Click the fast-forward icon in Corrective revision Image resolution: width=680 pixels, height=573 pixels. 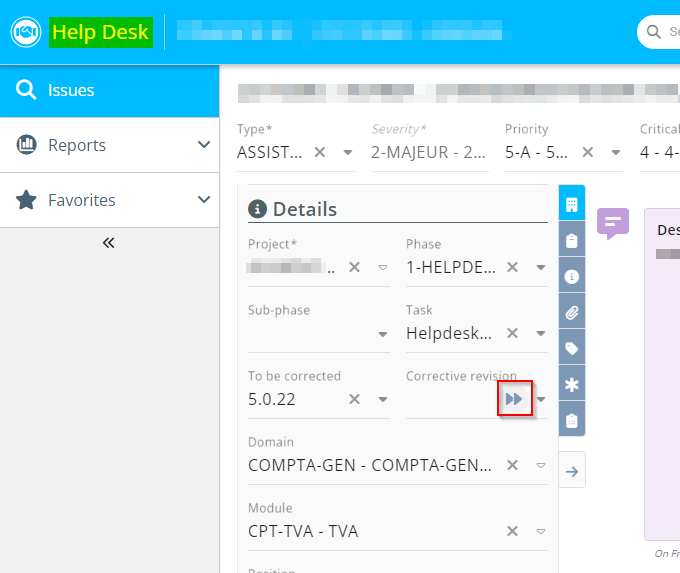tap(514, 399)
